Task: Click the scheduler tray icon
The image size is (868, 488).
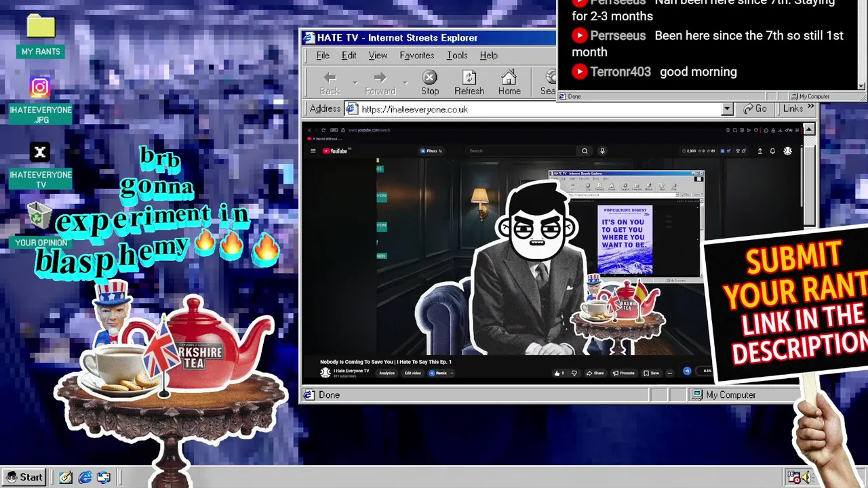Action: click(793, 477)
